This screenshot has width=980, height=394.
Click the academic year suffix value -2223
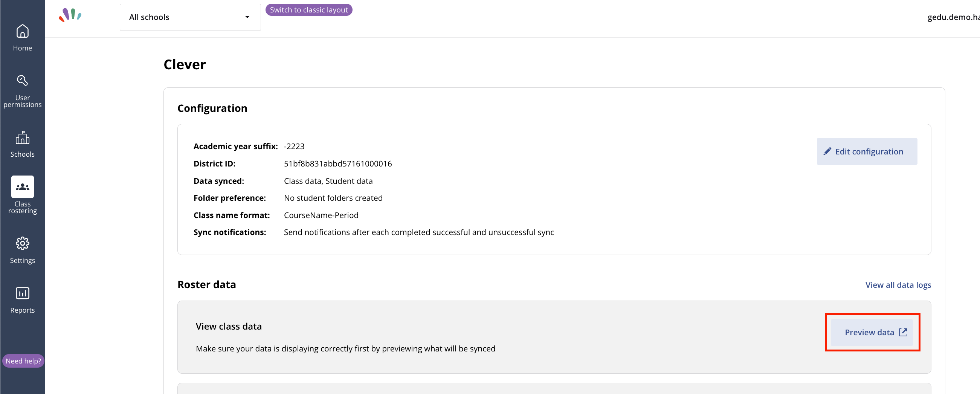294,147
